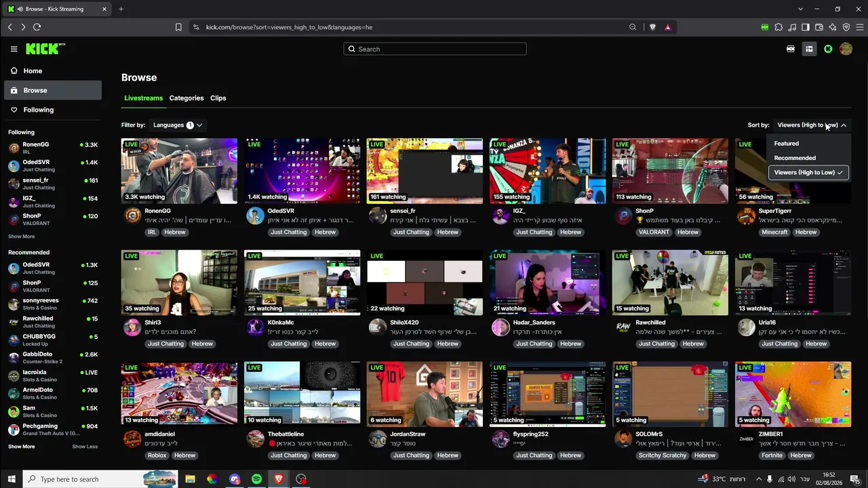Switch to the Categories tab
This screenshot has height=488, width=868.
coord(186,98)
